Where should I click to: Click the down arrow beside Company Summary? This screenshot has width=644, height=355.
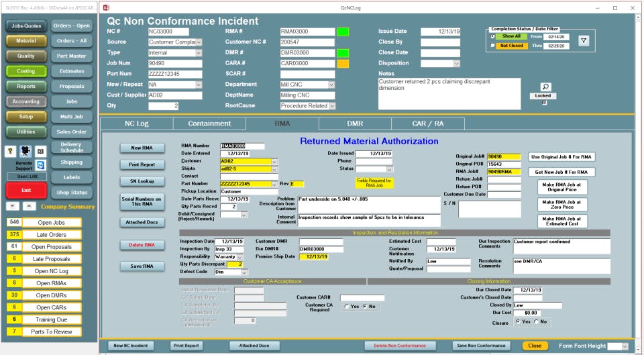tap(13, 206)
